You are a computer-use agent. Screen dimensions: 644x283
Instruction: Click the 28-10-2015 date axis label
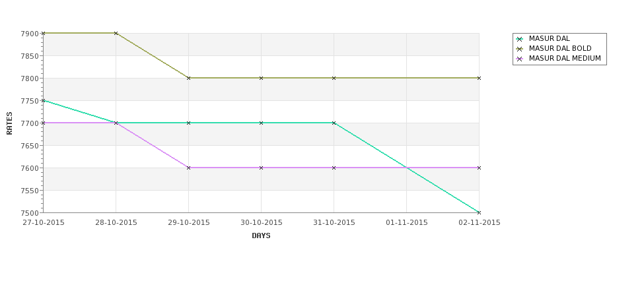click(x=116, y=223)
